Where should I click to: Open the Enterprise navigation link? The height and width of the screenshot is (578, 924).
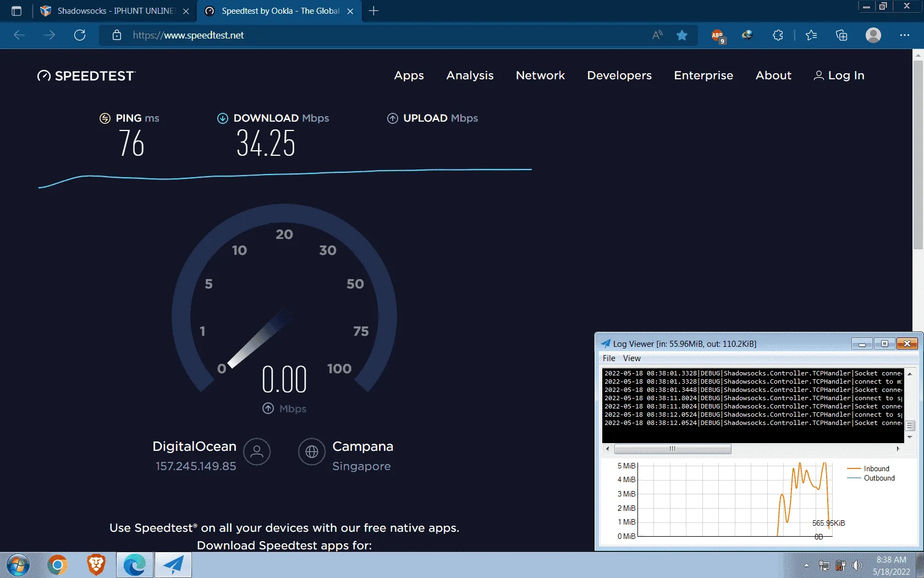[x=703, y=75]
